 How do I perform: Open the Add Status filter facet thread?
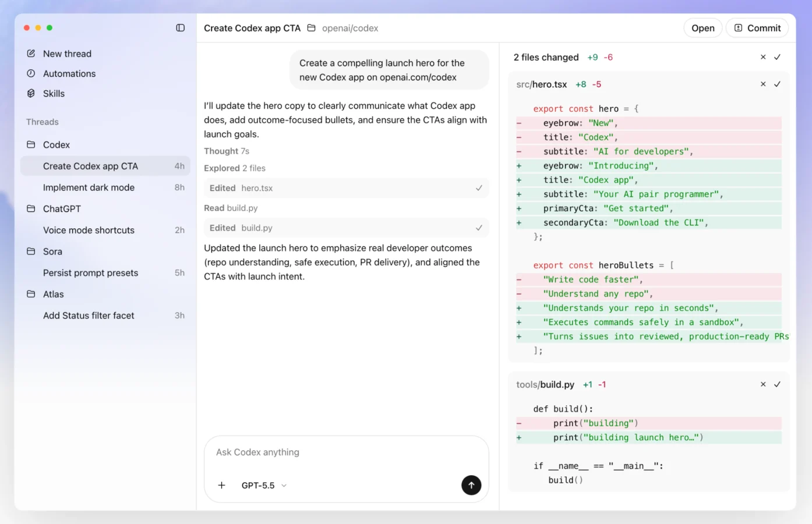point(105,316)
